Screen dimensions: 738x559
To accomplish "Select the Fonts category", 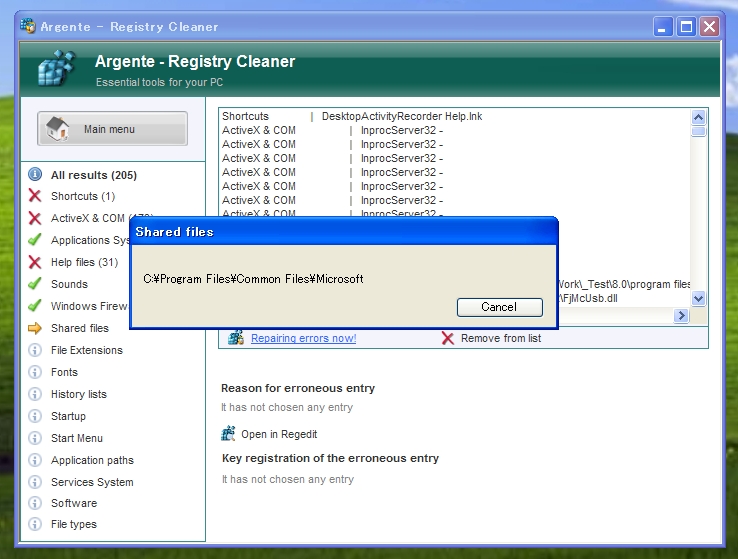I will 64,372.
